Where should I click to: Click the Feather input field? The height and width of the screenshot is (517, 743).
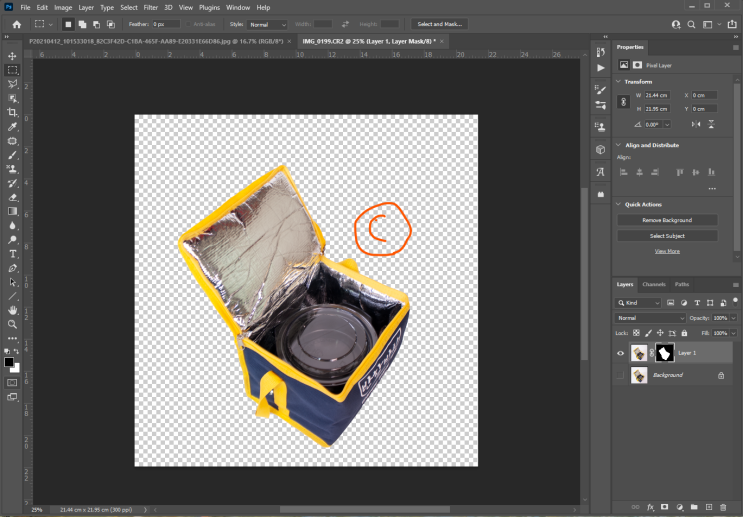coord(166,24)
